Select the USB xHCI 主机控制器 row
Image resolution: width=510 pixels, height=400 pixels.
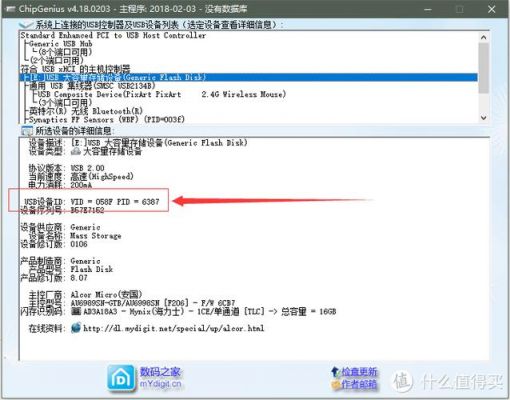coord(75,69)
